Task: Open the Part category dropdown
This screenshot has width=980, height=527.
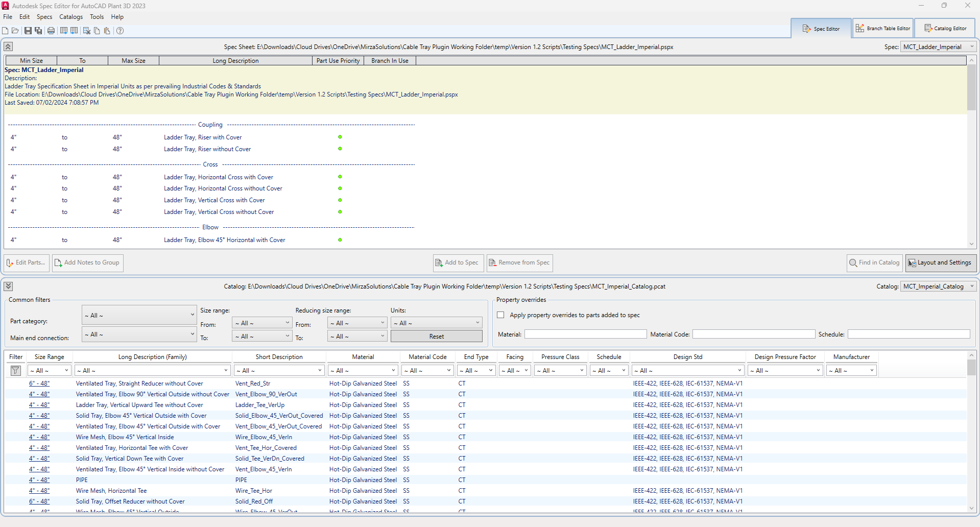Action: point(139,315)
